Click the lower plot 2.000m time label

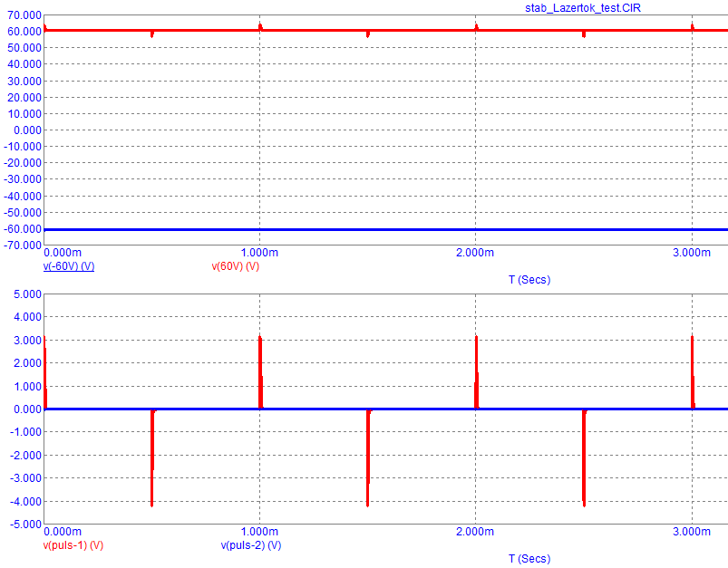point(475,532)
